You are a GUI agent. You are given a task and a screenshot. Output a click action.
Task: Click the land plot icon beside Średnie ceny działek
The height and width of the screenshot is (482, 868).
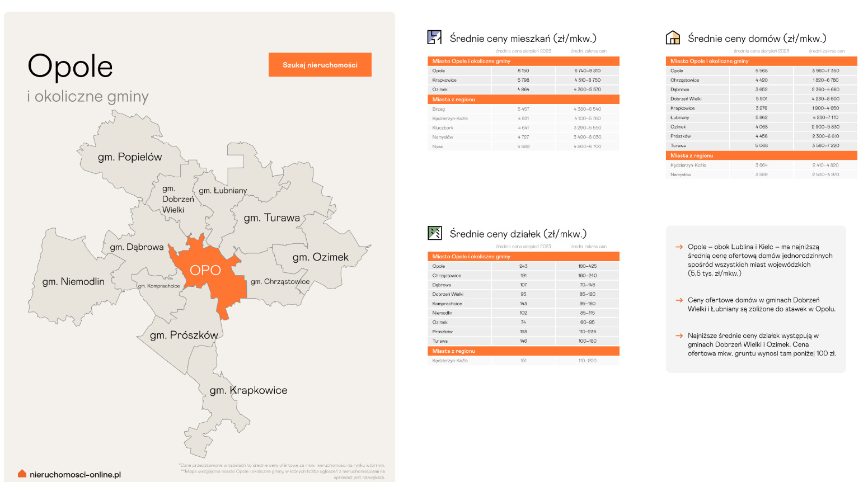tap(434, 233)
